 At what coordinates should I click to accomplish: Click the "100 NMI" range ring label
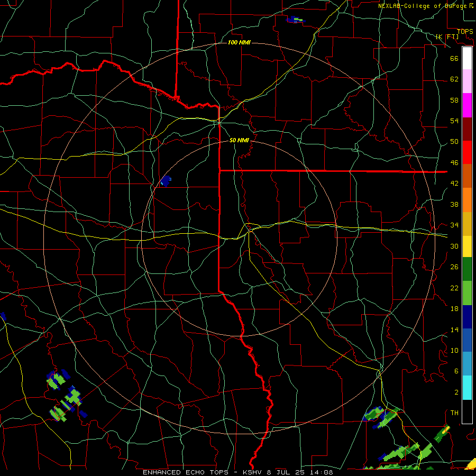click(239, 42)
